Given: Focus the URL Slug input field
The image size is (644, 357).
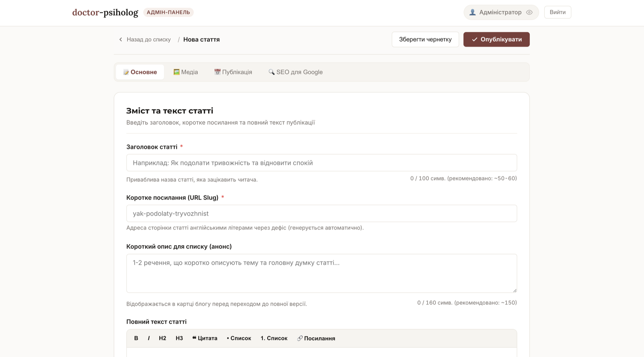Looking at the screenshot, I should (x=321, y=213).
